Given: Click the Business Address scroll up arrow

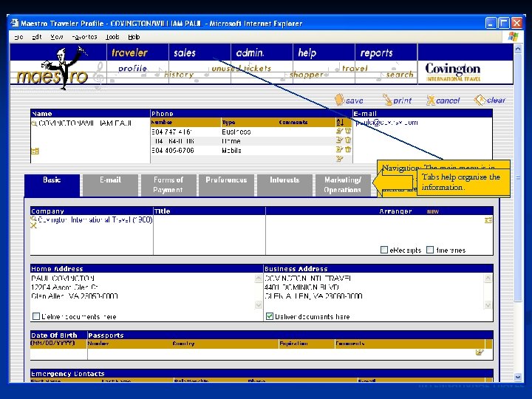Looking at the screenshot, I should coord(488,279).
